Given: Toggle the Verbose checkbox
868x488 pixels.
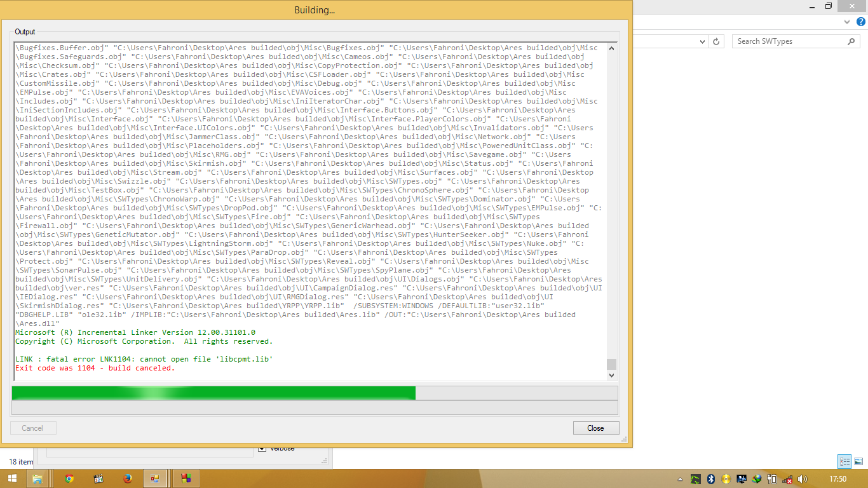Looking at the screenshot, I should [x=262, y=449].
